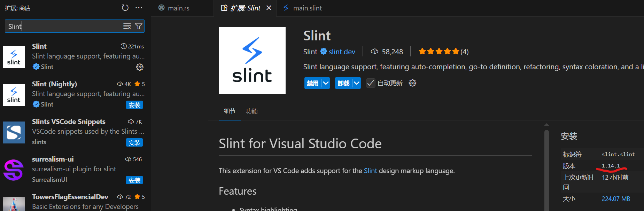Open the slint.dev publisher link
This screenshot has width=644, height=211.
tap(342, 52)
